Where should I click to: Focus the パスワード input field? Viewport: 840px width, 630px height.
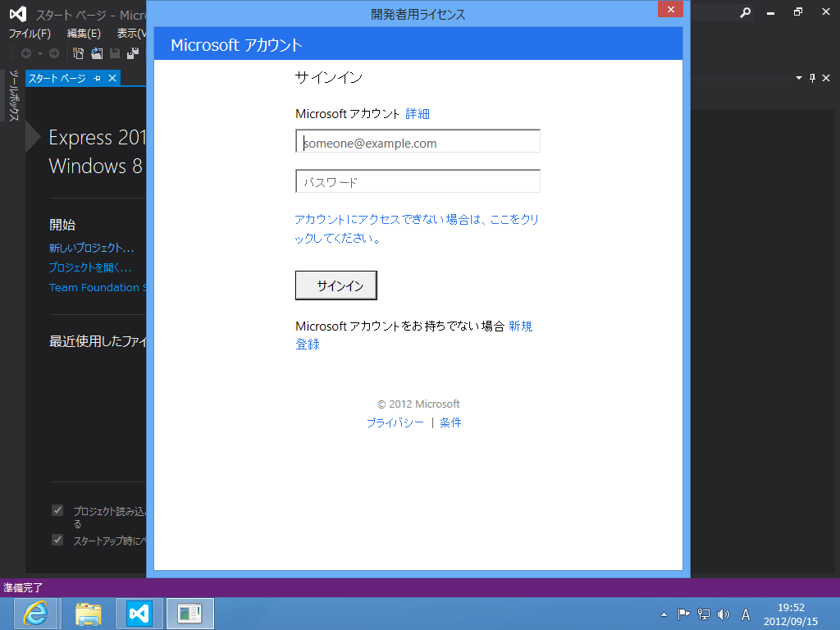point(418,181)
